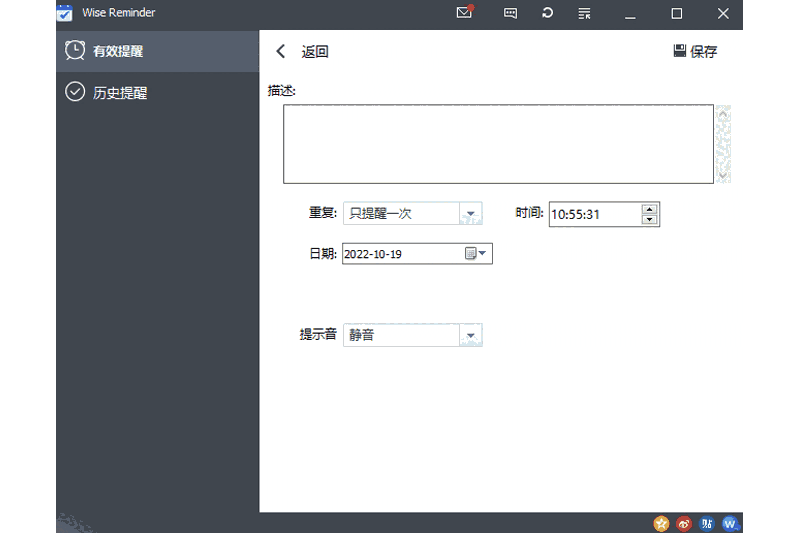This screenshot has height=533, width=800.
Task: Go back using the 返回 button
Action: (x=303, y=52)
